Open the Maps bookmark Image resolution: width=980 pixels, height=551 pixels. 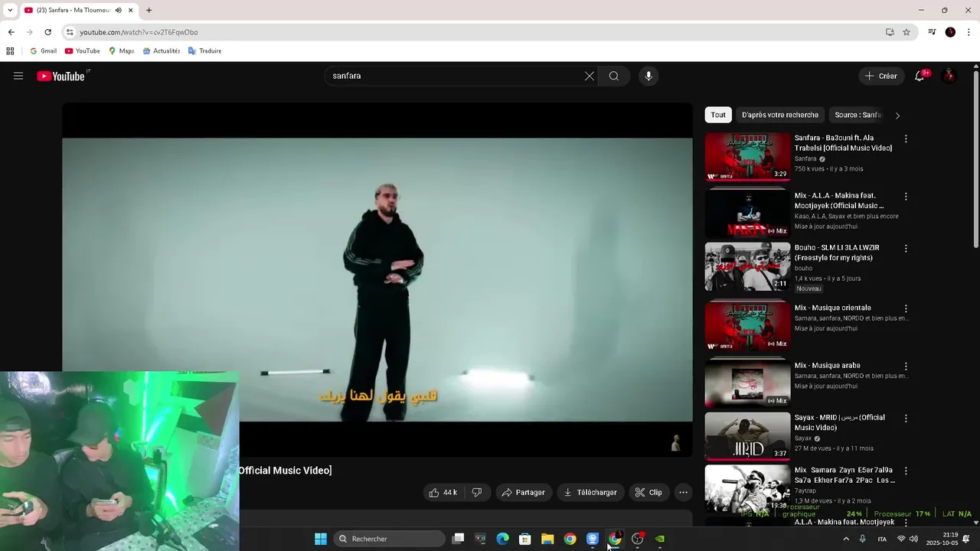pyautogui.click(x=121, y=51)
